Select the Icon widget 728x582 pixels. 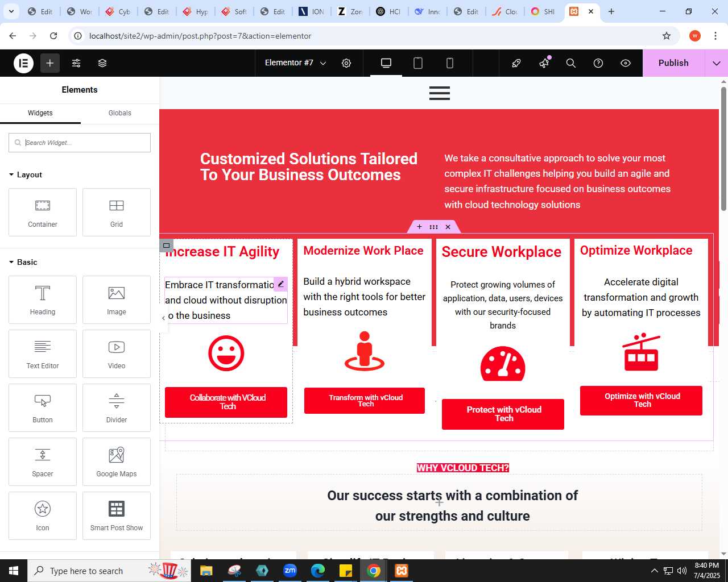point(43,516)
